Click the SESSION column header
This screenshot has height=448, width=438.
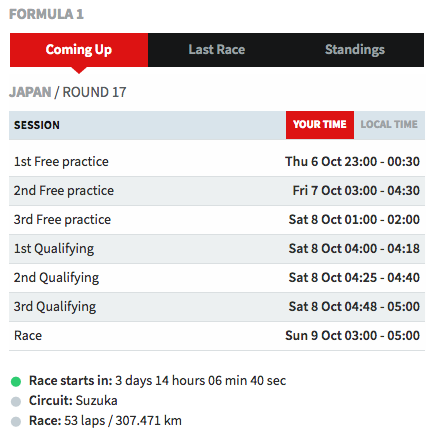click(x=37, y=125)
